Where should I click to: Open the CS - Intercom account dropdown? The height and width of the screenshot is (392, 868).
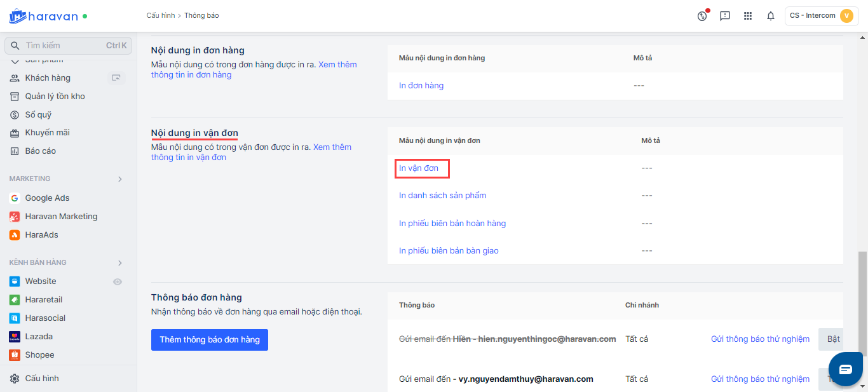coord(820,16)
